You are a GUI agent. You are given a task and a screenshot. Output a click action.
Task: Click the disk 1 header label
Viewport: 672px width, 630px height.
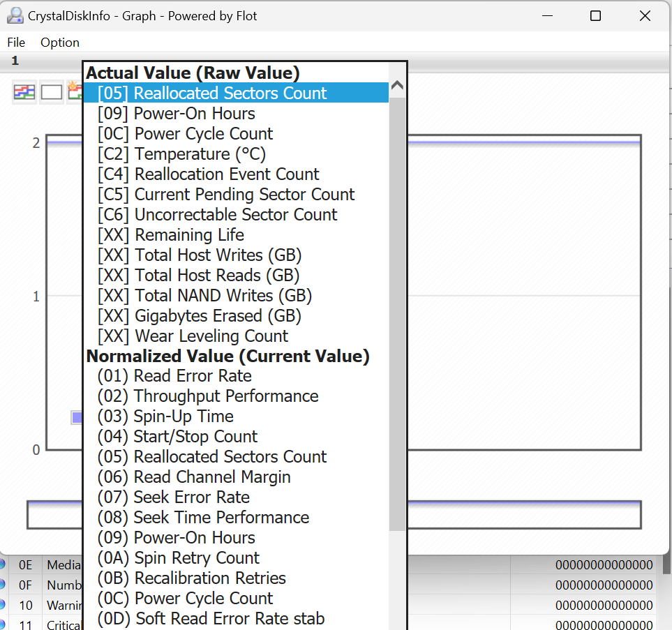[15, 61]
